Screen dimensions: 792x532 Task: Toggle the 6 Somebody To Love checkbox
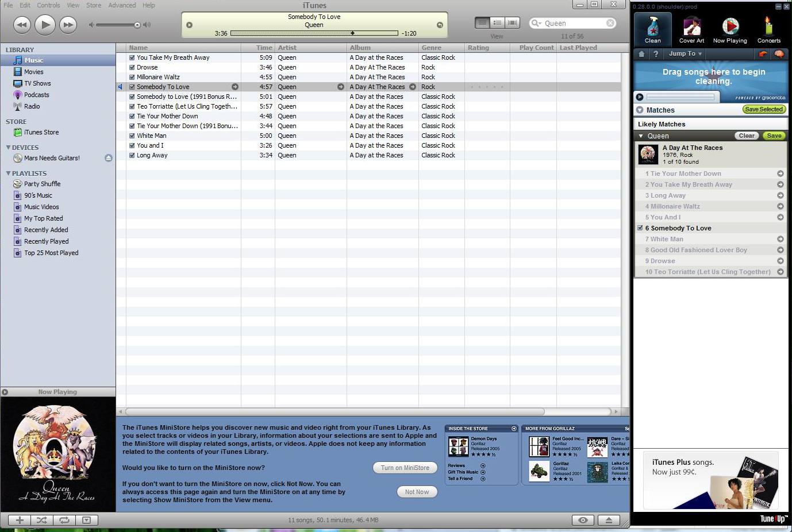(640, 228)
